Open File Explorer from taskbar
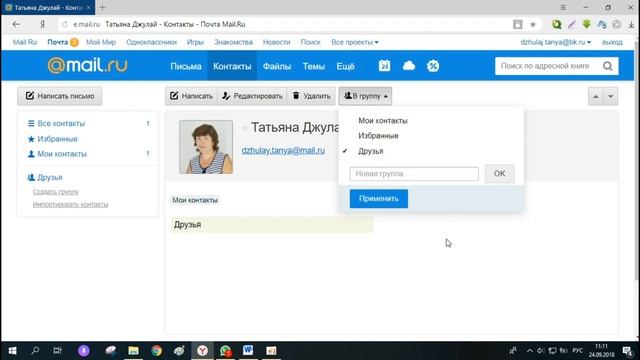Screen dimensions: 640x360 click(133, 351)
